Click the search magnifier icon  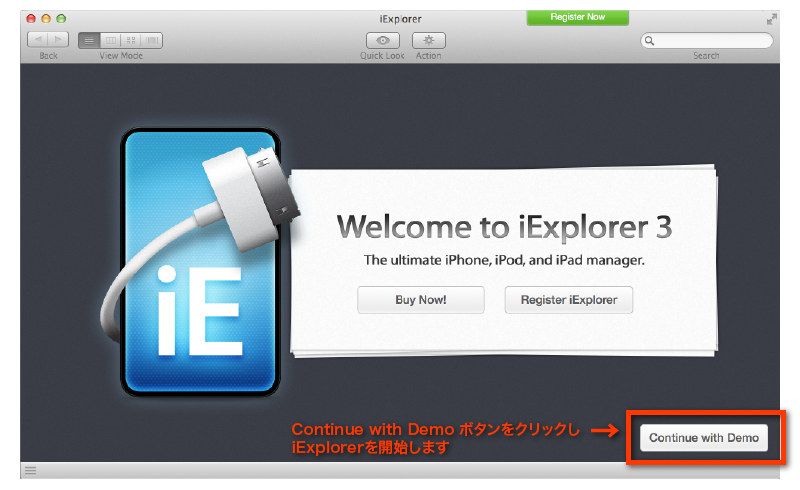tap(649, 40)
